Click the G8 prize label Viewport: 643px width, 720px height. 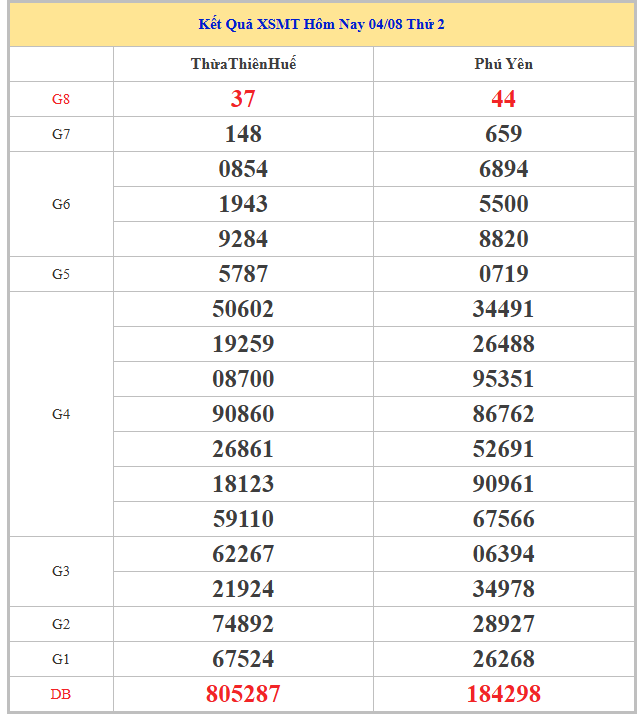[61, 99]
